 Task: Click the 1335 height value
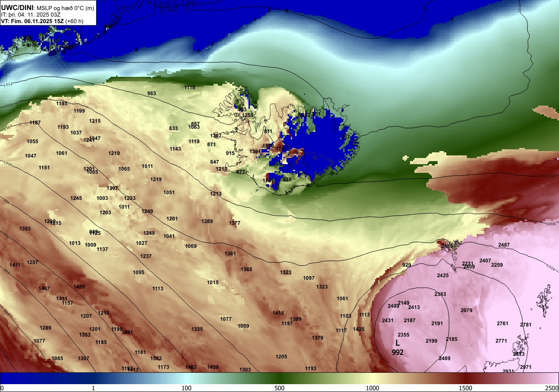tap(197, 329)
